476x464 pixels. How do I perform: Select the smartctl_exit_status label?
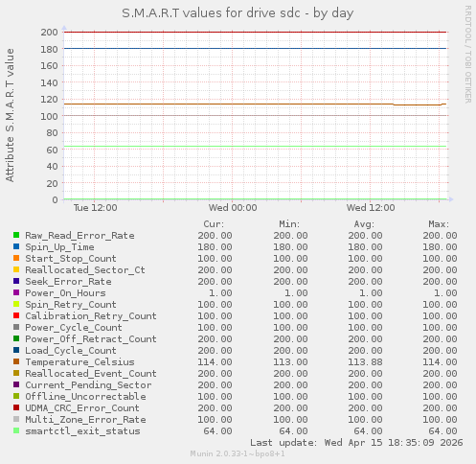(82, 431)
